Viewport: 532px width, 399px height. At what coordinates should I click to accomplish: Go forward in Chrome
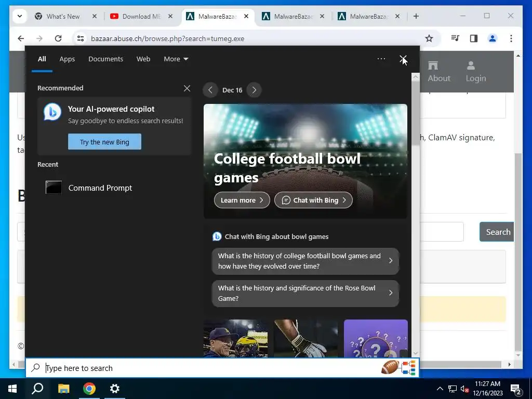[x=39, y=38]
